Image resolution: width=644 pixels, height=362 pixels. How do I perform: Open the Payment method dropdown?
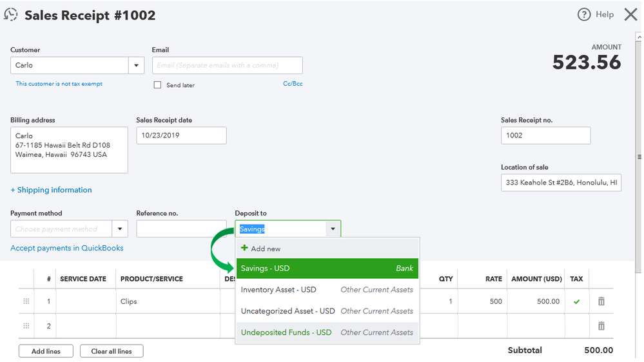click(120, 229)
